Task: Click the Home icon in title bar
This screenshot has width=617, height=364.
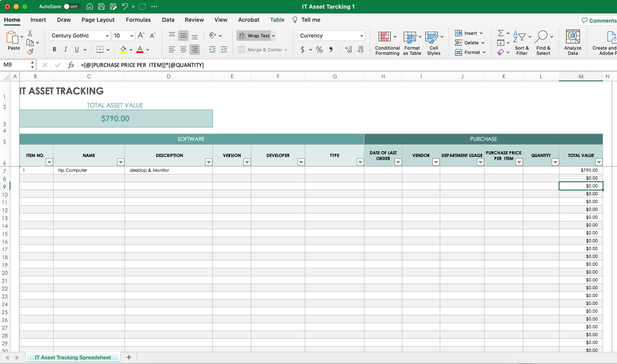Action: (x=90, y=7)
